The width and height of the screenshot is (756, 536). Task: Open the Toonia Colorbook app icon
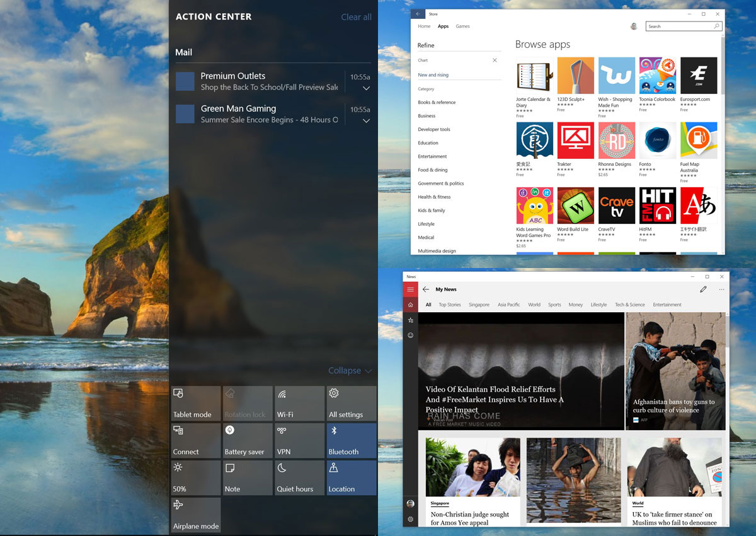658,76
